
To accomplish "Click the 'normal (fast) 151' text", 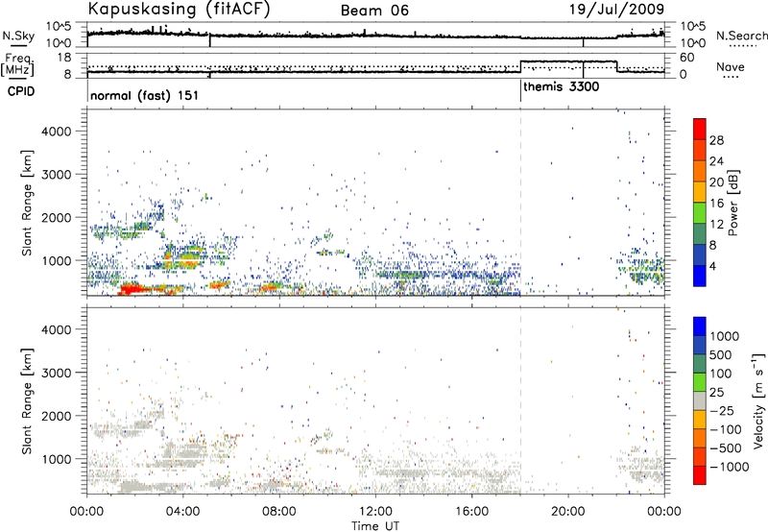I will click(145, 95).
